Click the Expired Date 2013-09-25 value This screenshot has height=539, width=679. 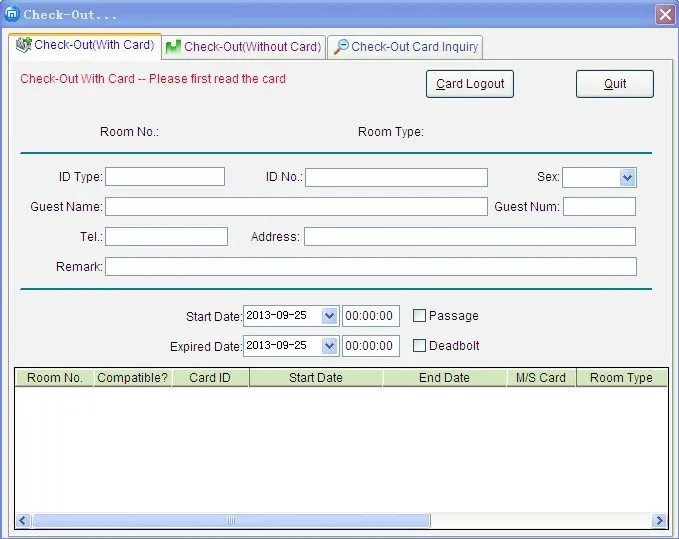pyautogui.click(x=276, y=345)
